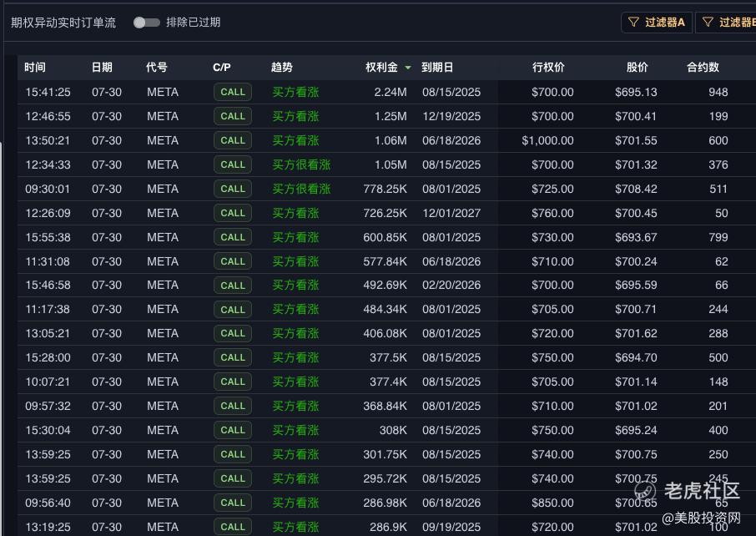This screenshot has width=756, height=536.
Task: Click the 日期 column header
Action: (102, 67)
